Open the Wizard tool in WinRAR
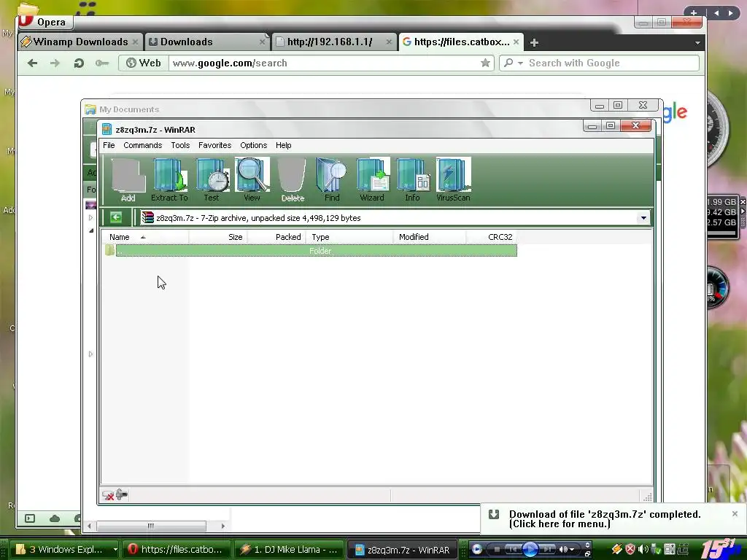This screenshot has height=560, width=747. point(372,180)
